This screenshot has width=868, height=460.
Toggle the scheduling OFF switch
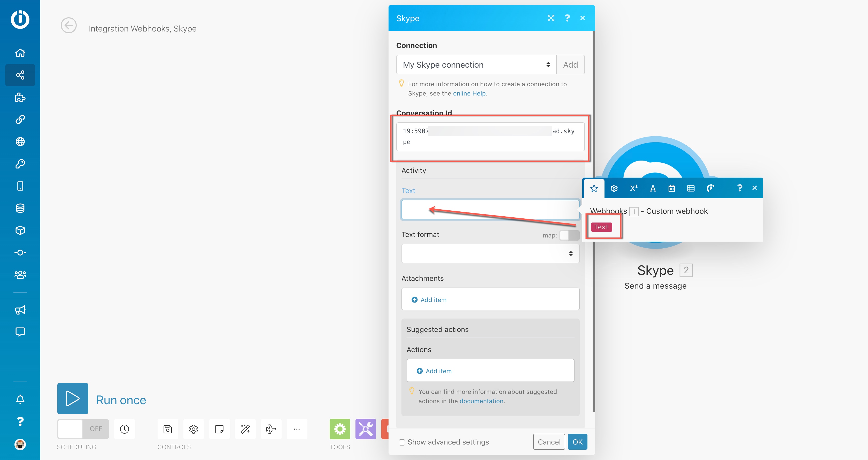(83, 429)
